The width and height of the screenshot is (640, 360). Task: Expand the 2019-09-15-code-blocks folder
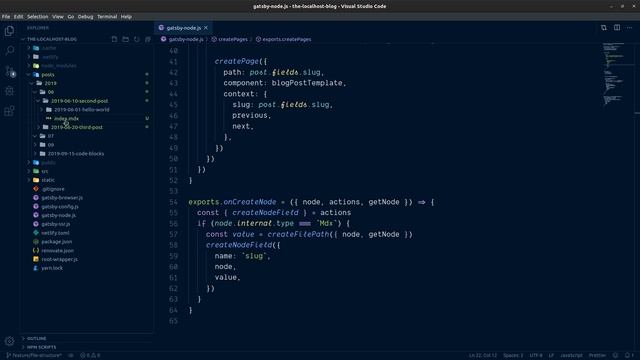click(x=76, y=154)
